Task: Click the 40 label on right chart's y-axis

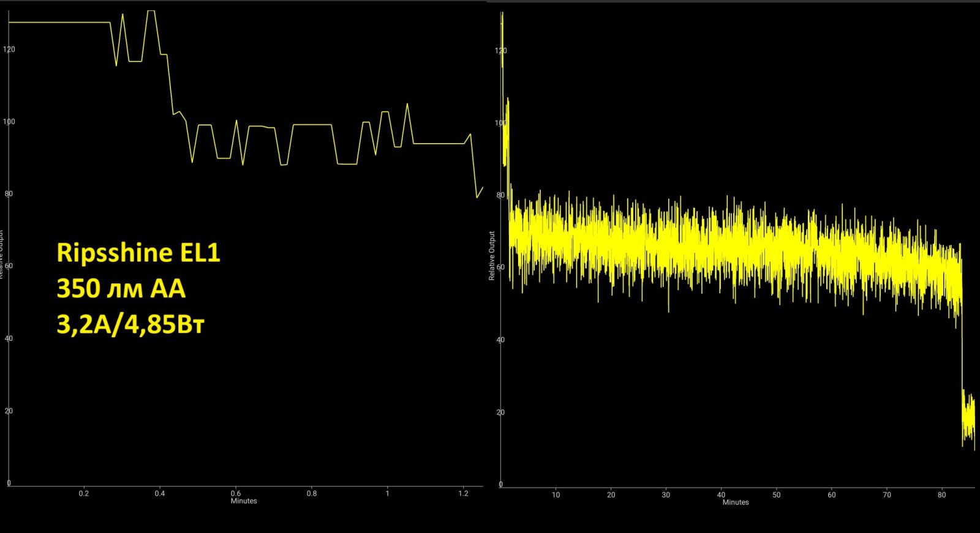Action: click(500, 340)
